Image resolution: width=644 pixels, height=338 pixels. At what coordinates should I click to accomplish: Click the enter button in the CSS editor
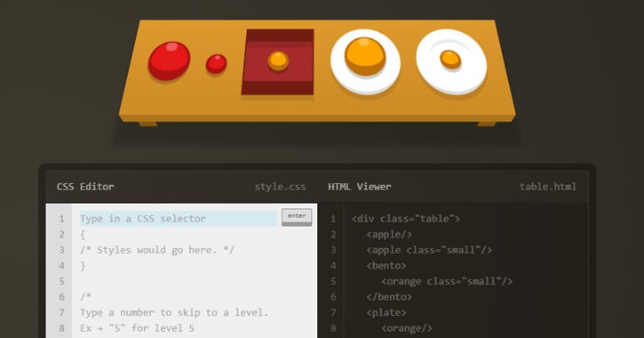297,217
